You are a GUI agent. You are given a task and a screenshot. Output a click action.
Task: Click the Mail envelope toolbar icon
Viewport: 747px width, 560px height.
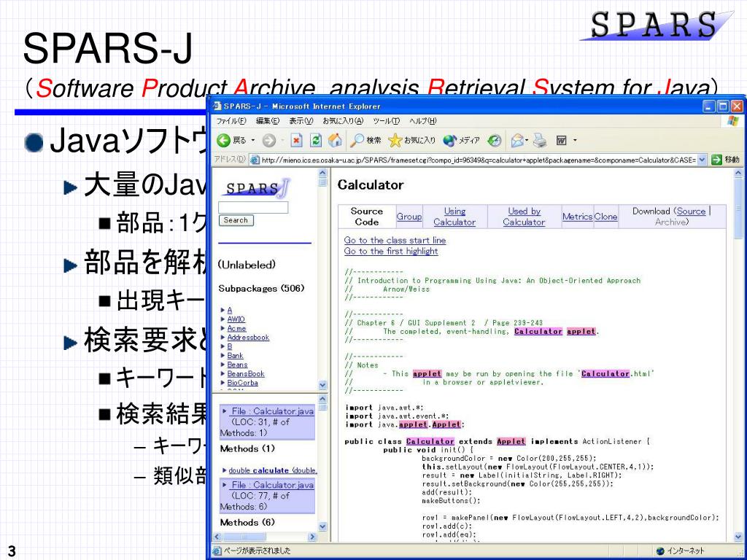[x=517, y=141]
